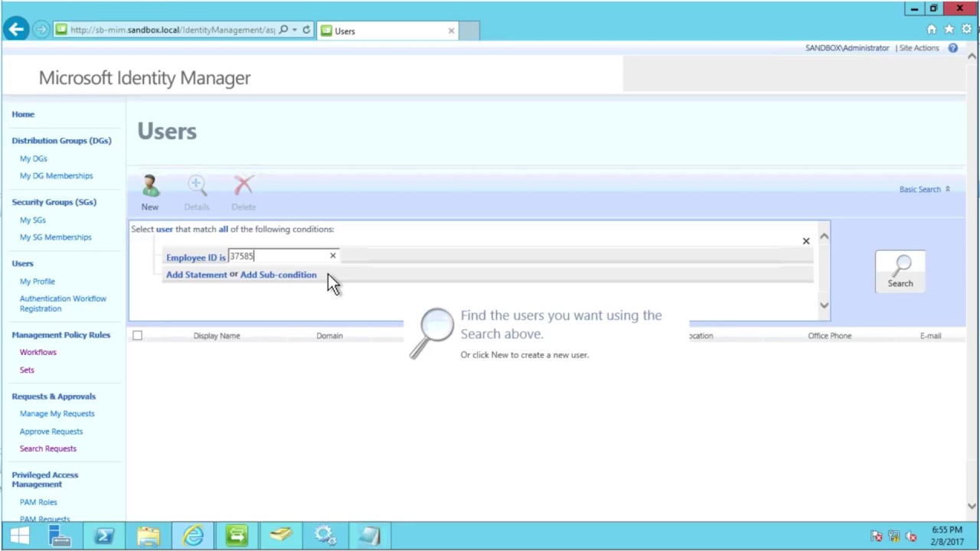Open Search Requests link
Viewport: 980px width, 551px height.
tap(48, 448)
